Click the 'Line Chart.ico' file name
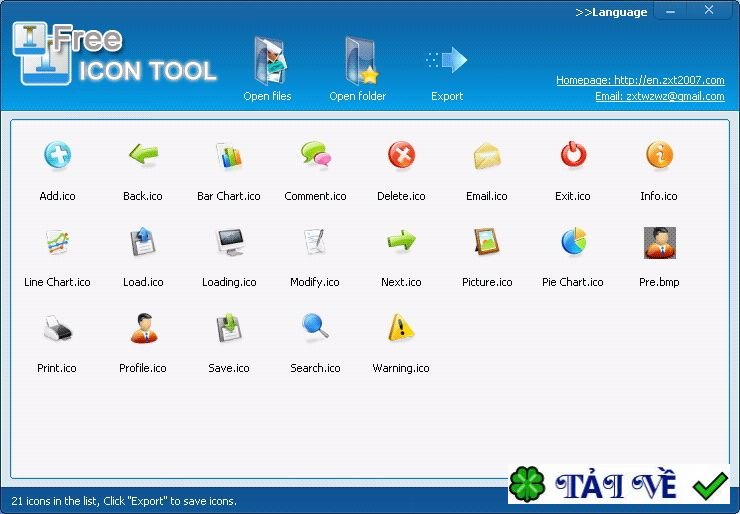Screen dimensions: 740x514 (x=57, y=282)
